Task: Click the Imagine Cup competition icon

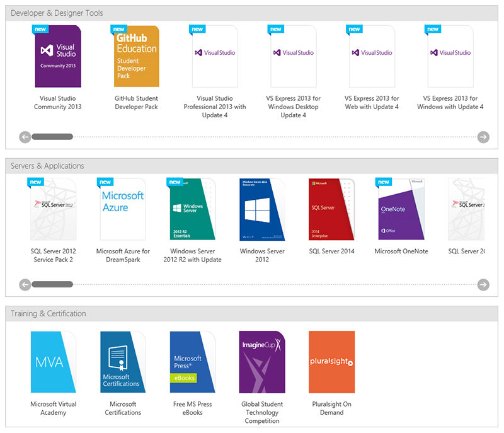Action: coord(262,362)
